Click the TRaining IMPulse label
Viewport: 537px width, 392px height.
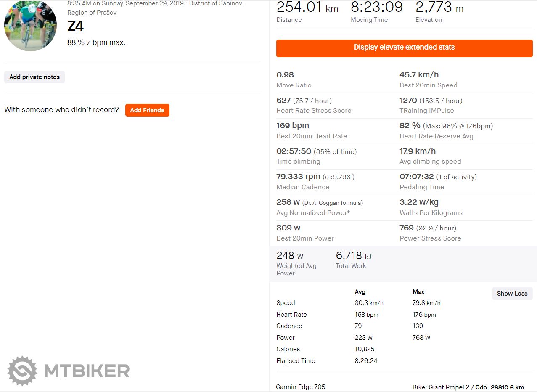click(x=427, y=111)
